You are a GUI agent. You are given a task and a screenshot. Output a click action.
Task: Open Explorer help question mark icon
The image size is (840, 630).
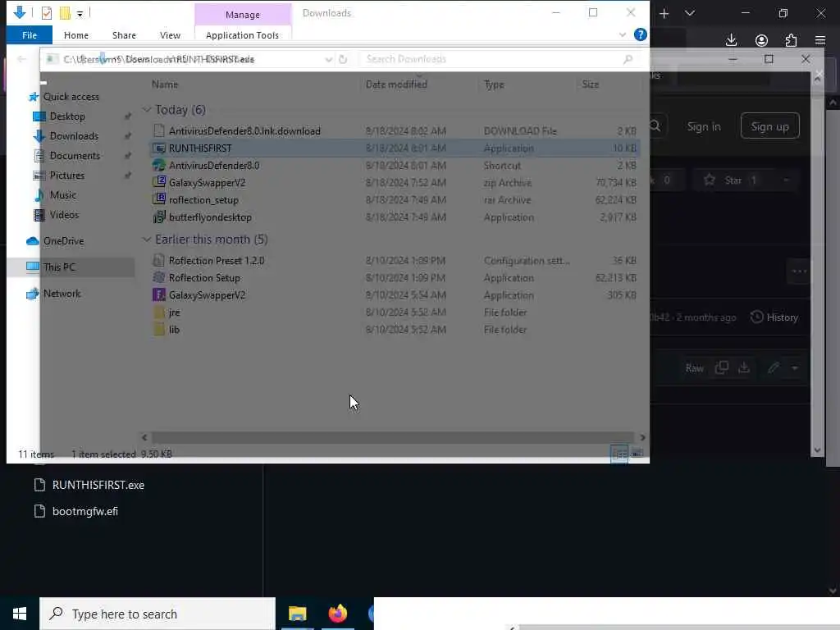[640, 34]
